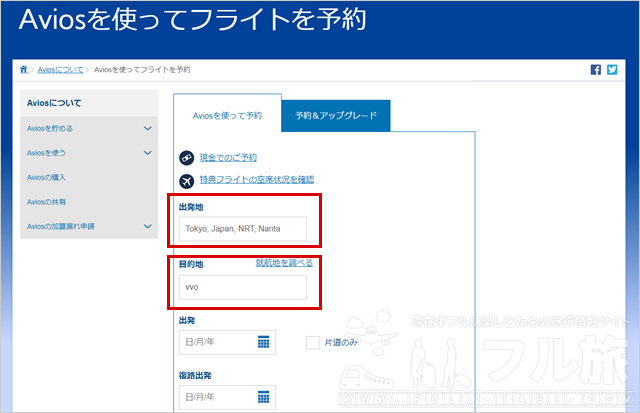Switch to the 予約＆アップグレード tab

click(x=336, y=115)
